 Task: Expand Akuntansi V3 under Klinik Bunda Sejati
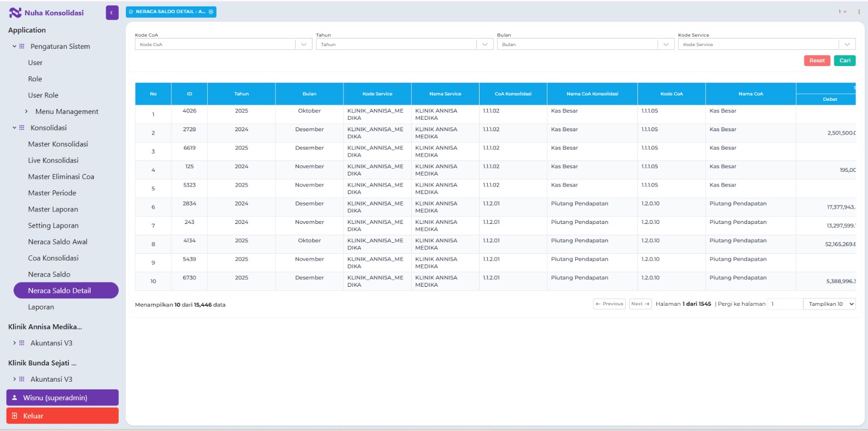click(x=14, y=379)
